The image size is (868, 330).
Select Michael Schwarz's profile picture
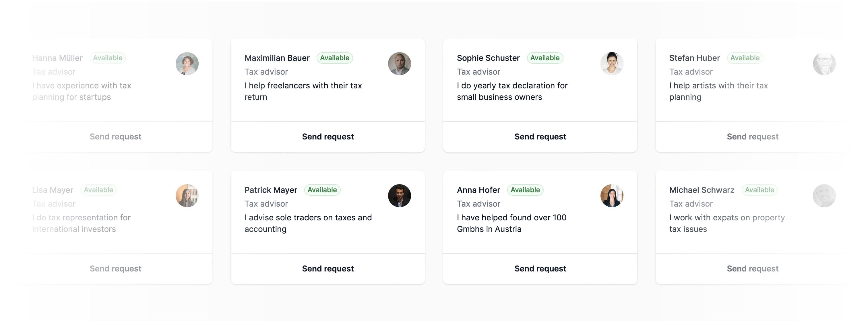pos(824,196)
